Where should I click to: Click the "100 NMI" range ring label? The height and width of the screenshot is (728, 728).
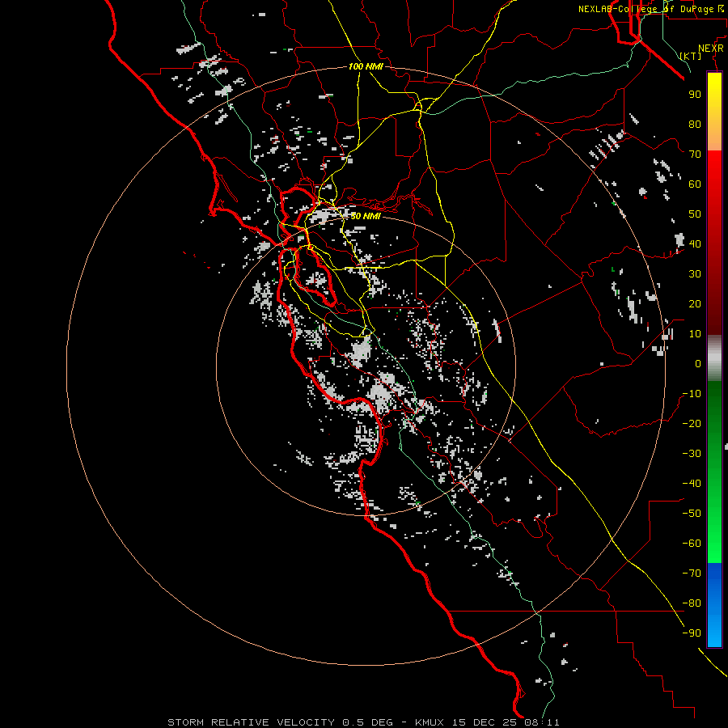[x=366, y=66]
